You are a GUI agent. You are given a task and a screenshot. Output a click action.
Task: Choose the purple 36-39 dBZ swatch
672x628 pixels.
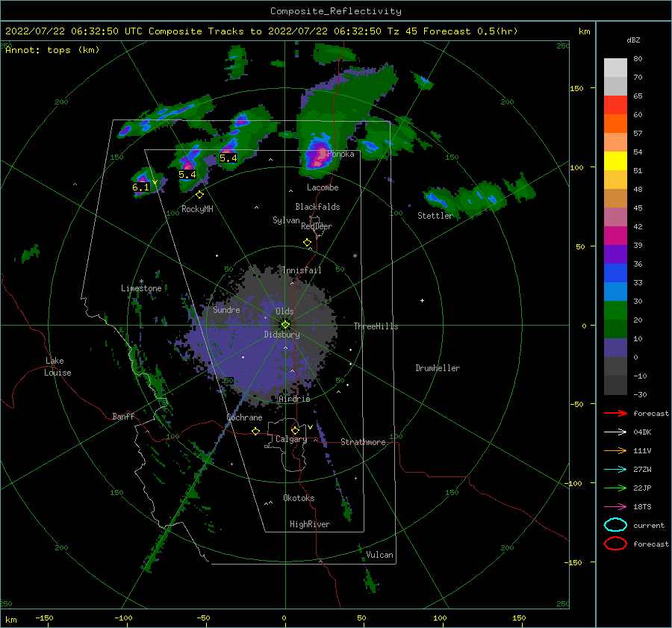[x=615, y=255]
